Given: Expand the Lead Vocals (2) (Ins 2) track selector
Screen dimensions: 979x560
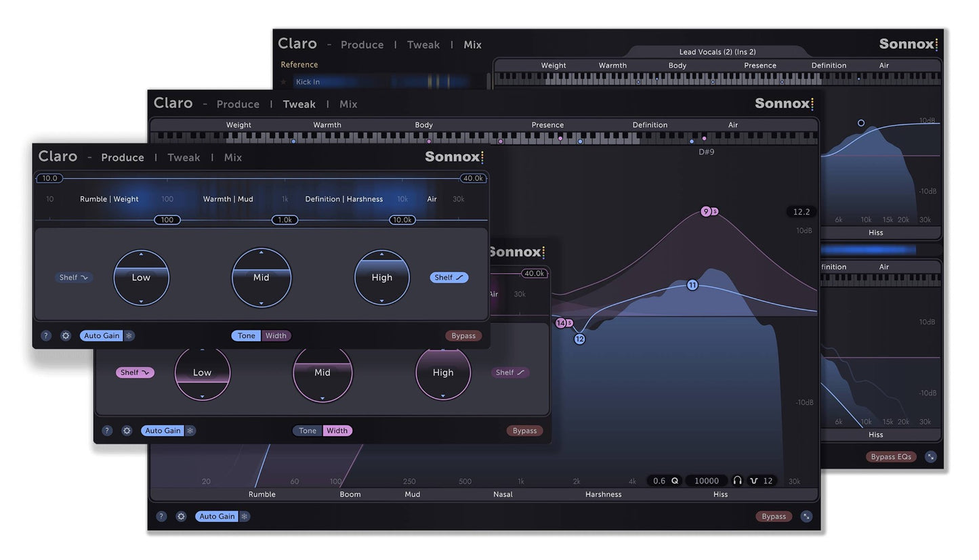Looking at the screenshot, I should coord(718,51).
